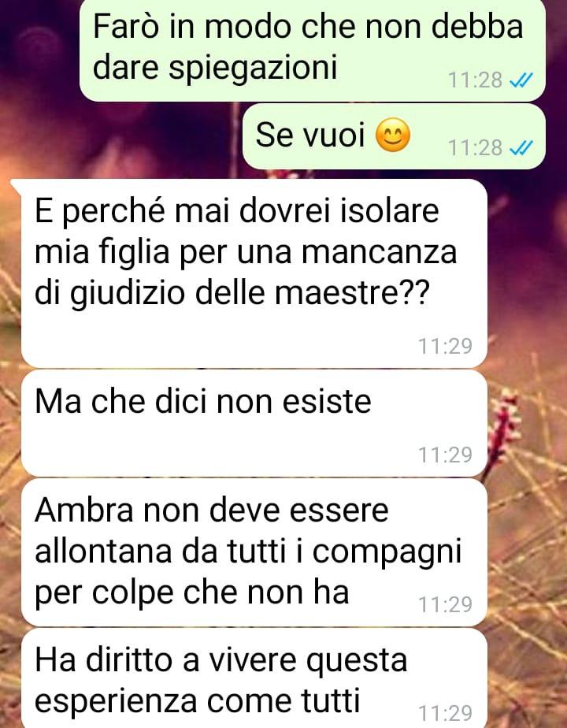Screen dimensions: 567x728
Task: Tap 11:29 timestamp under 'giudizio delle maestre??'
Action: pos(446,347)
